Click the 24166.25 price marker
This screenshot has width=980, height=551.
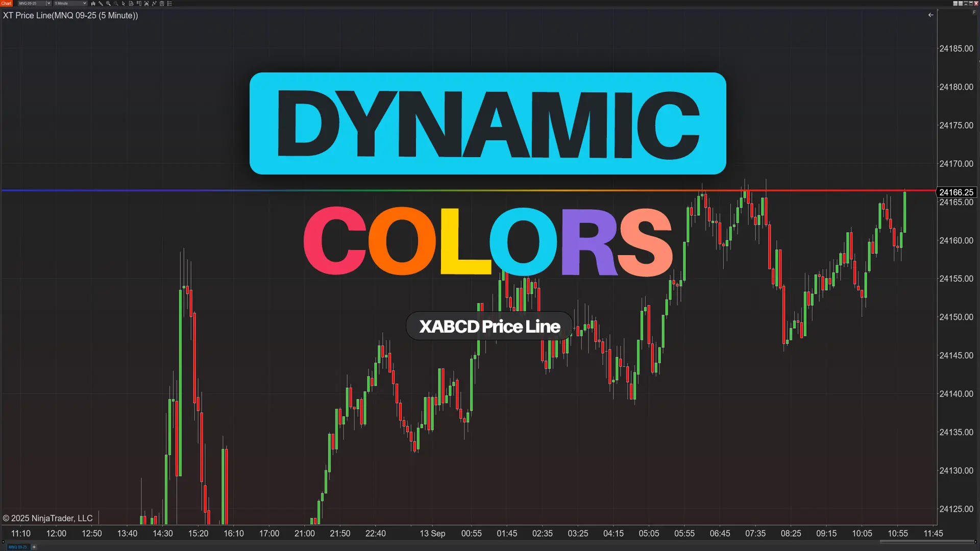click(x=958, y=192)
